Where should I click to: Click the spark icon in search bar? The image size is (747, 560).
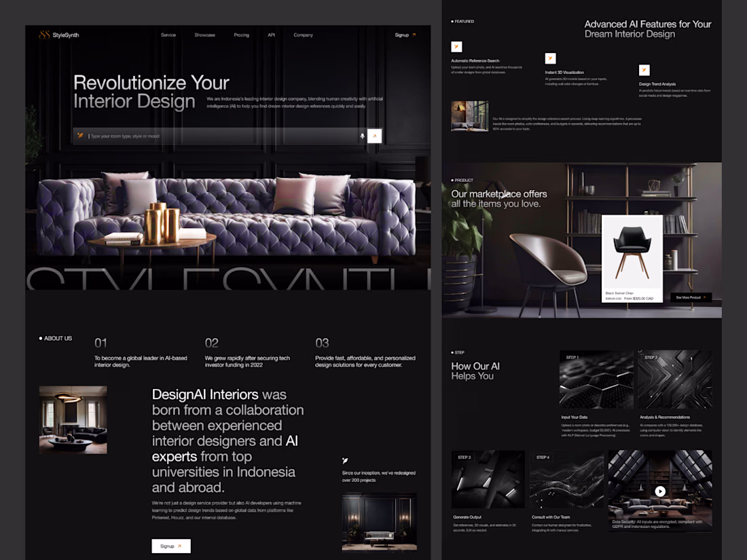click(x=81, y=136)
